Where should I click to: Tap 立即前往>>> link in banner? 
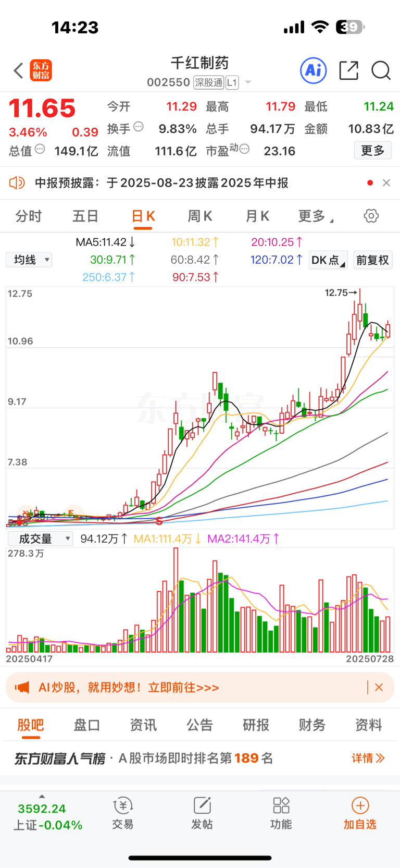tap(183, 687)
